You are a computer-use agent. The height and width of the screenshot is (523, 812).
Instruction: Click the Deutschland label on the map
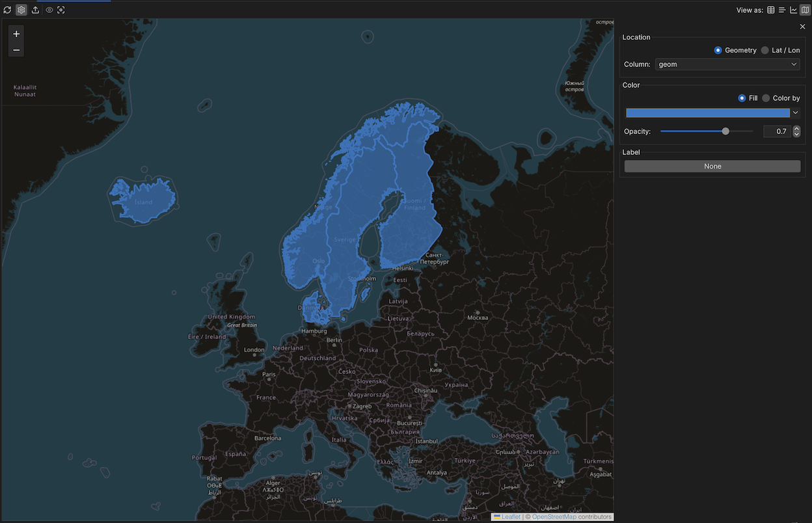(x=318, y=358)
